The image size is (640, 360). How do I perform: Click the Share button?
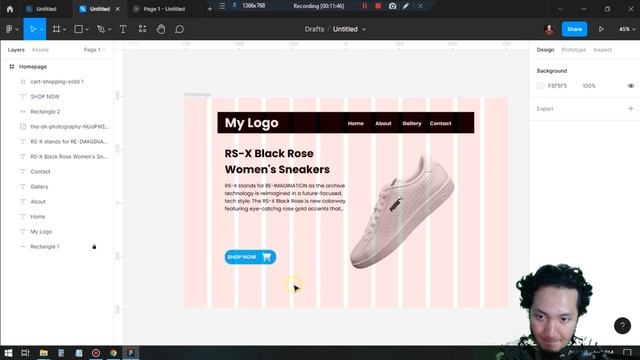(x=574, y=29)
